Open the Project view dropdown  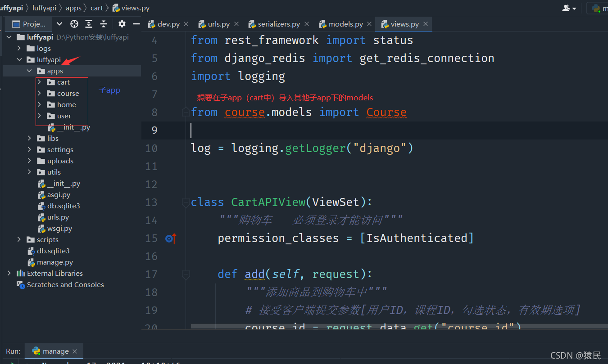click(x=59, y=24)
